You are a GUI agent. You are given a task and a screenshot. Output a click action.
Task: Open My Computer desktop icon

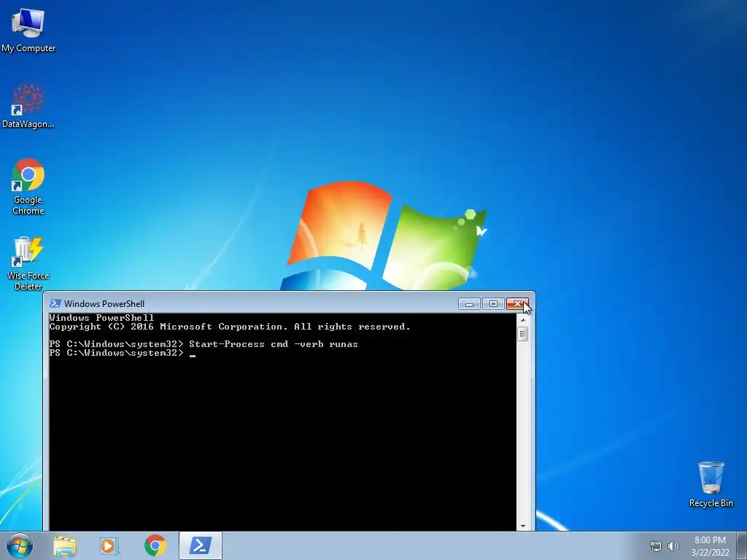pos(28,29)
